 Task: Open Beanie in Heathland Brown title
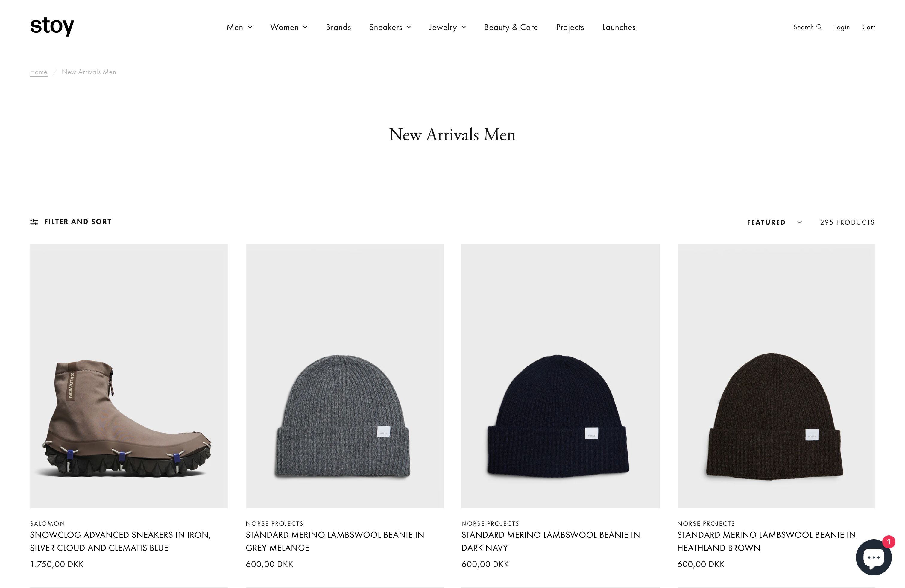pyautogui.click(x=766, y=541)
